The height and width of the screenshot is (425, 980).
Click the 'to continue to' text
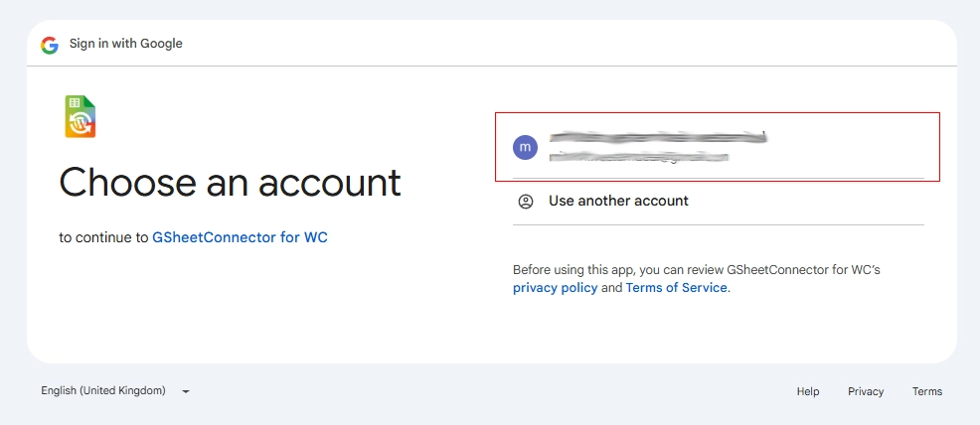(103, 238)
